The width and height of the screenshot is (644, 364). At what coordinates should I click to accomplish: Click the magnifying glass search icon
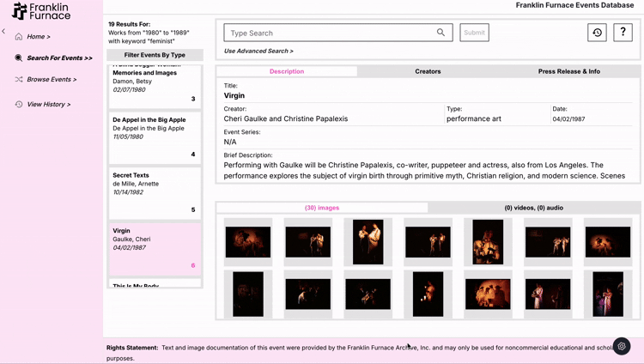(x=440, y=33)
